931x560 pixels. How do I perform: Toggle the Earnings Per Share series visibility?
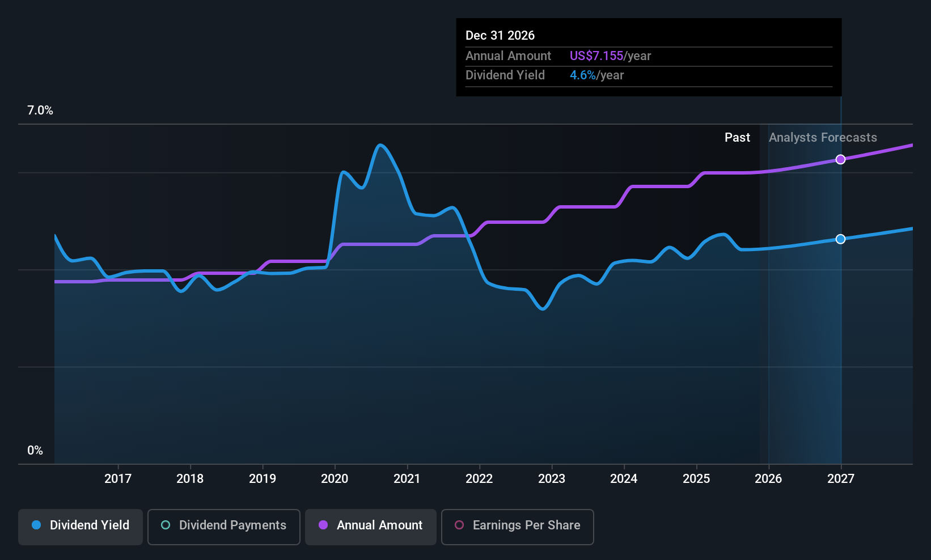[x=517, y=525]
